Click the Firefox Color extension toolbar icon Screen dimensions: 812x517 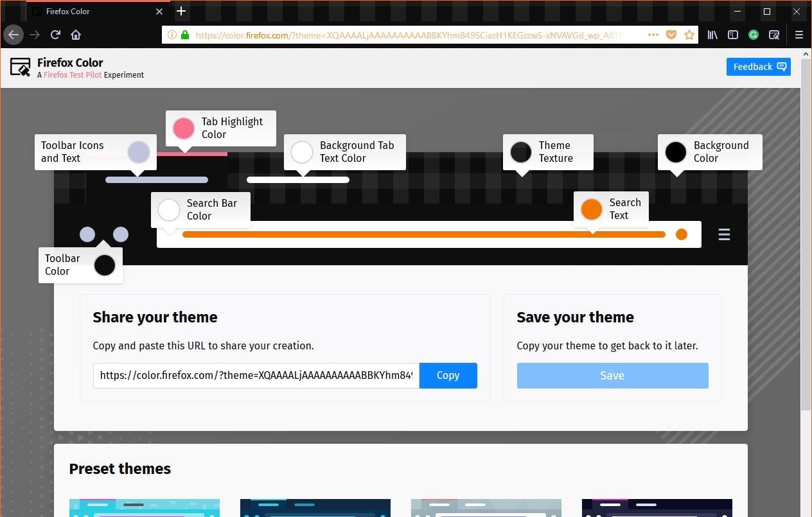click(x=774, y=35)
